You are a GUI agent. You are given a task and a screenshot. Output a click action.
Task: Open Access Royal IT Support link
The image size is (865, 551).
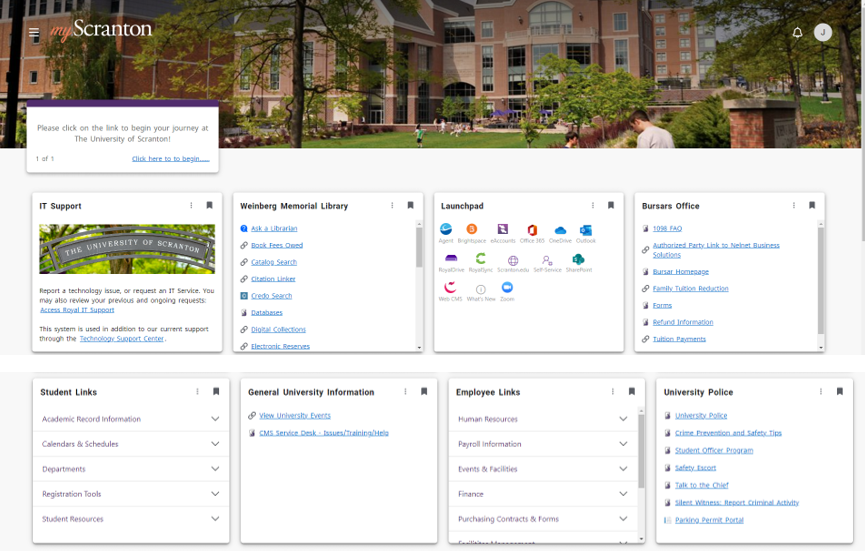click(x=77, y=310)
